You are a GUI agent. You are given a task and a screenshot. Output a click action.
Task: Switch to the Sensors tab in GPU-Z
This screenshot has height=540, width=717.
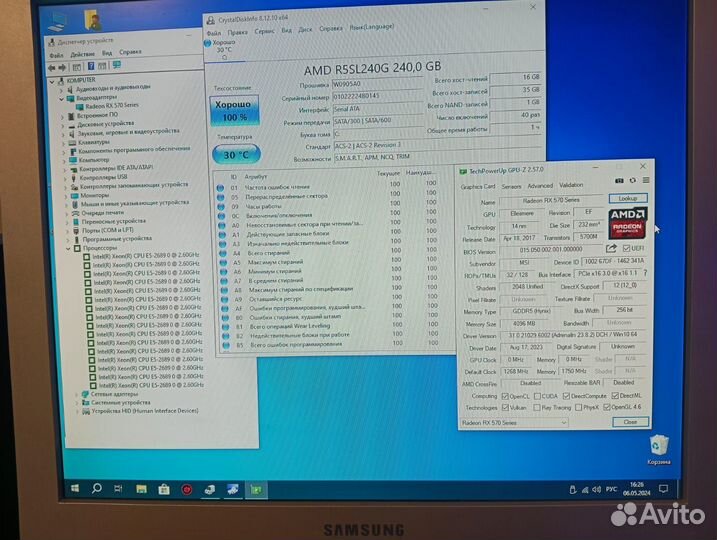coord(511,187)
